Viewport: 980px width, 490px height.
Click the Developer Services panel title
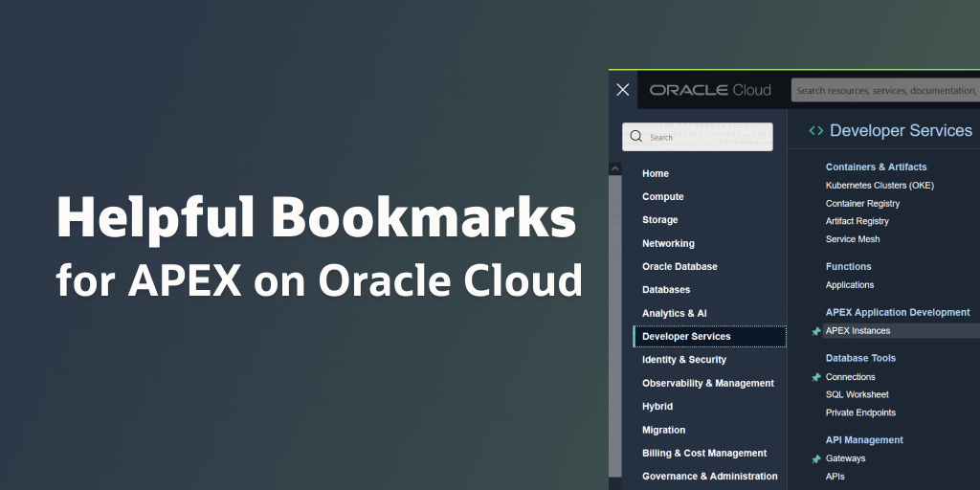[901, 130]
